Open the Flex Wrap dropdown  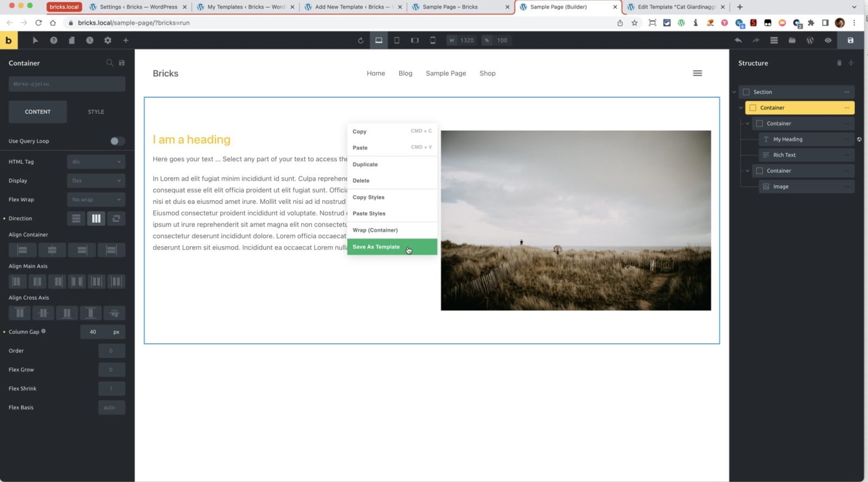[96, 200]
